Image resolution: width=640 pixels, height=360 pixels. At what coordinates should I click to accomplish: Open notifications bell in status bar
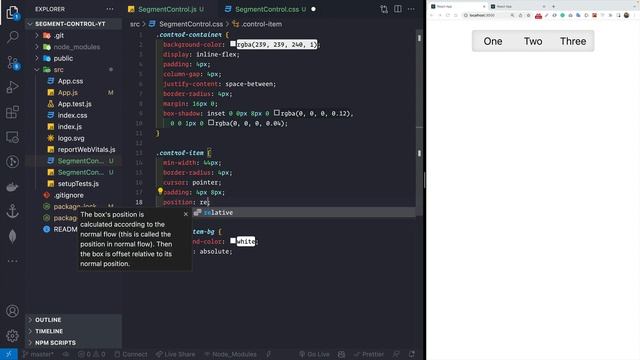pos(411,354)
